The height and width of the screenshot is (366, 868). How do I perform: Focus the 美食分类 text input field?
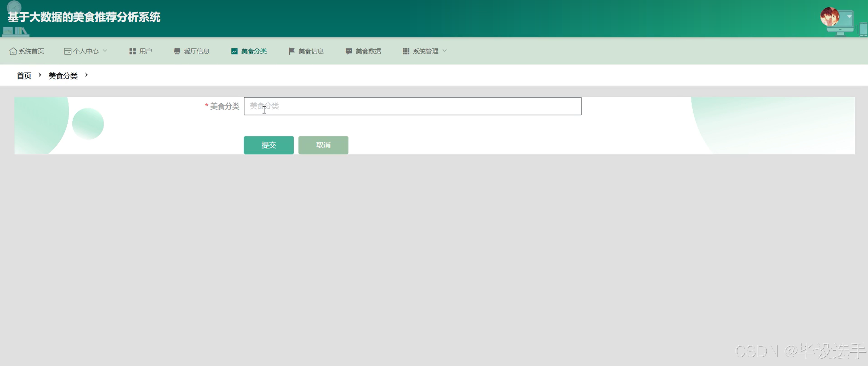pos(412,106)
